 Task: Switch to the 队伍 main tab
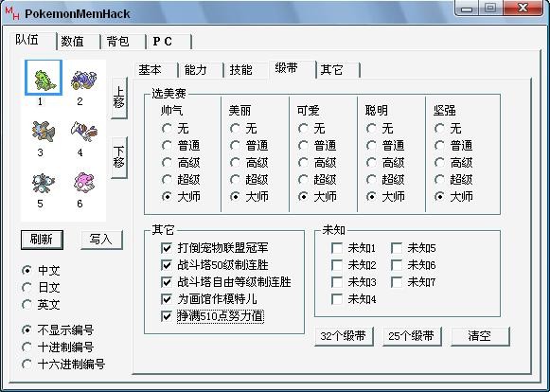click(32, 41)
